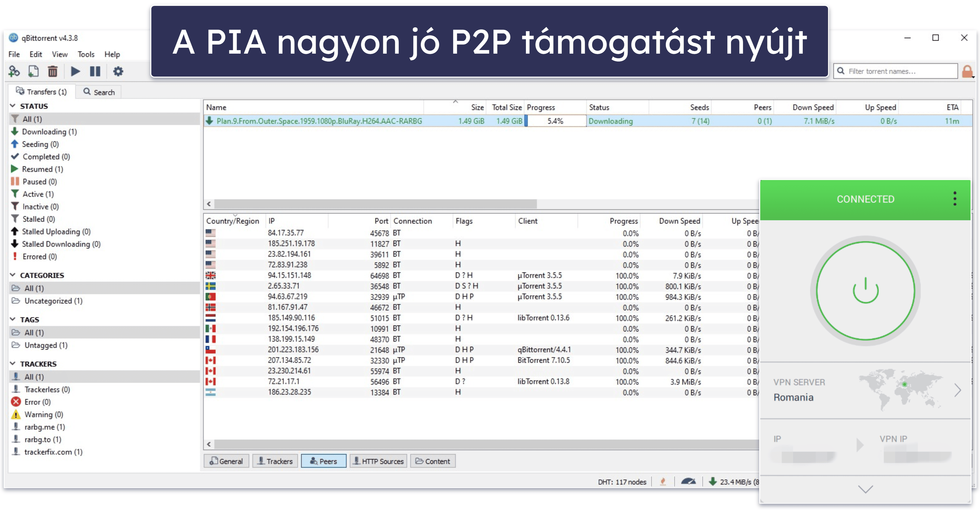
Task: Click the torrent list horizontal scrollbar thumb
Action: tap(375, 204)
